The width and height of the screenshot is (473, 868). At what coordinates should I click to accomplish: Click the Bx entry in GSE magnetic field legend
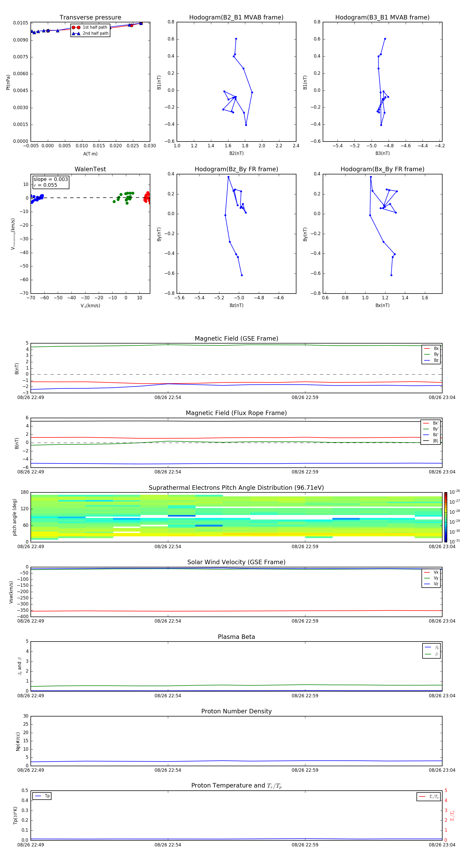click(x=431, y=349)
